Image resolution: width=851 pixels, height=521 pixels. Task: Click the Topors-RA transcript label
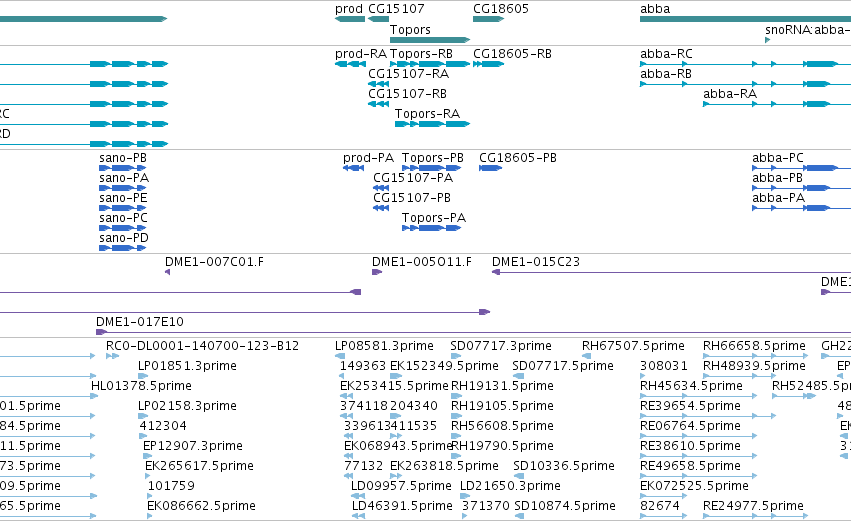(x=427, y=114)
